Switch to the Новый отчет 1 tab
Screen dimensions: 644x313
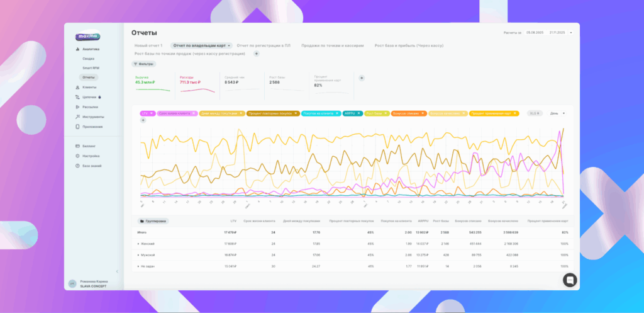coord(148,45)
